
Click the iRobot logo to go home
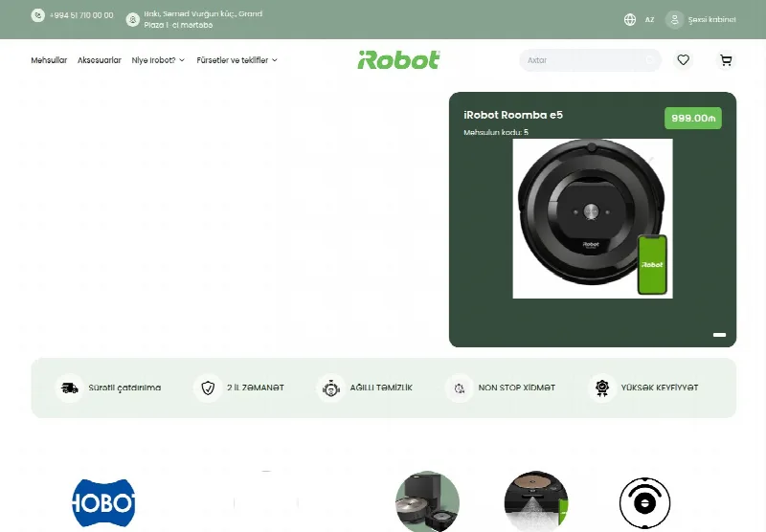pos(398,60)
